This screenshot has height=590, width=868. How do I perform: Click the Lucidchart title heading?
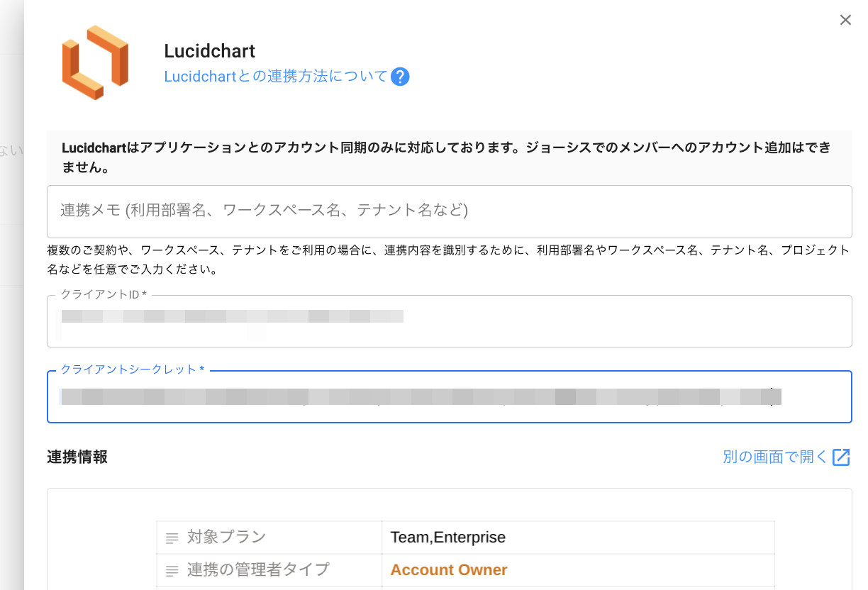click(209, 51)
